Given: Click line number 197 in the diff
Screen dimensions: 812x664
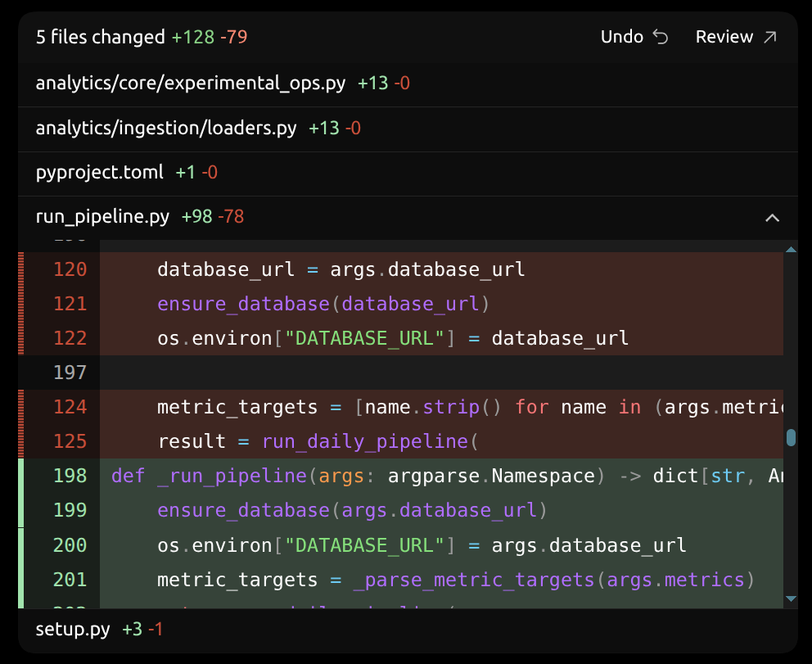Looking at the screenshot, I should [71, 373].
